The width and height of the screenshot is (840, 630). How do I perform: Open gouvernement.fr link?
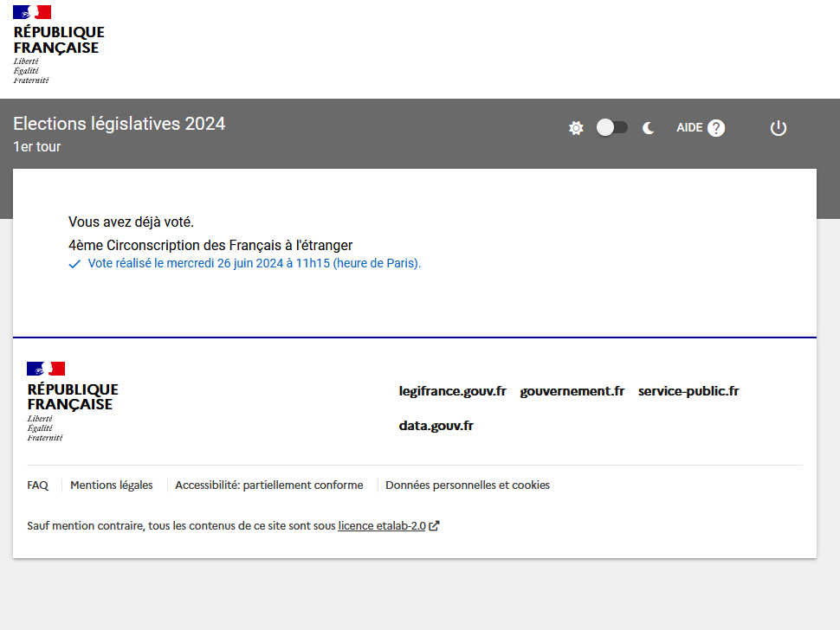coord(572,391)
